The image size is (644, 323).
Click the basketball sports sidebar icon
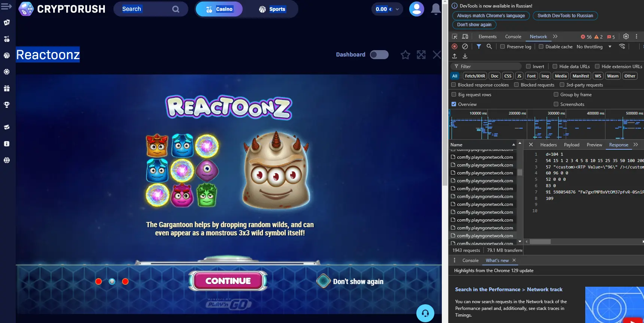coord(7,55)
